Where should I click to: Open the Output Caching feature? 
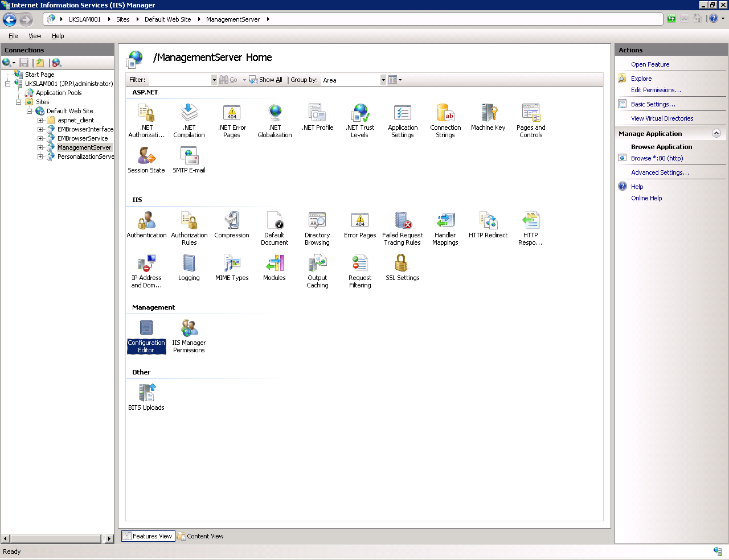pyautogui.click(x=317, y=271)
